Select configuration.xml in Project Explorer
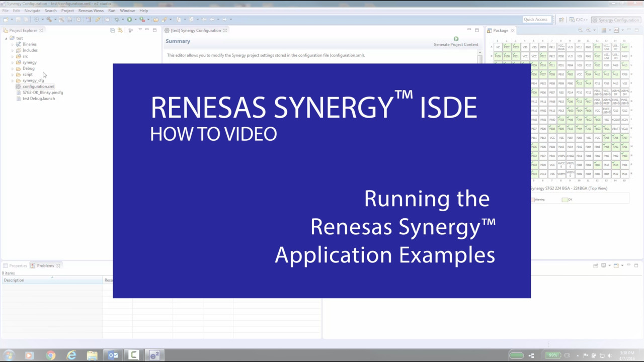The width and height of the screenshot is (644, 362). point(38,86)
